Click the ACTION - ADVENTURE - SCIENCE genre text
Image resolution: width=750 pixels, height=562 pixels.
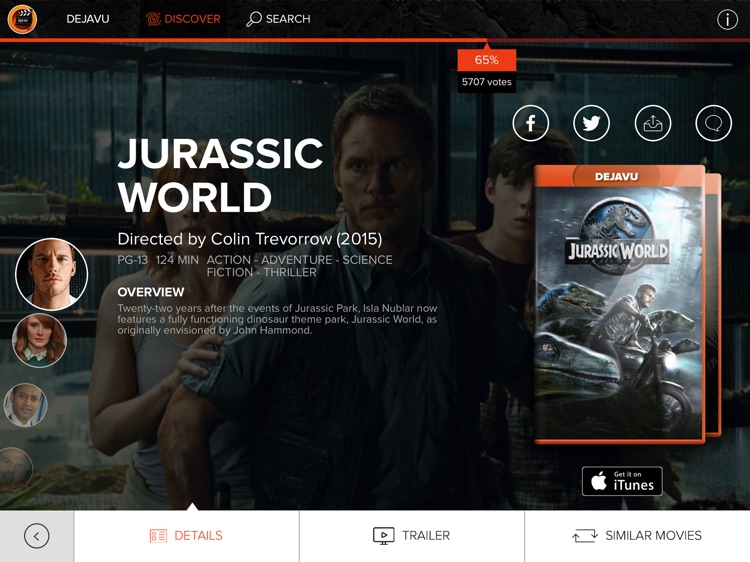(x=299, y=260)
